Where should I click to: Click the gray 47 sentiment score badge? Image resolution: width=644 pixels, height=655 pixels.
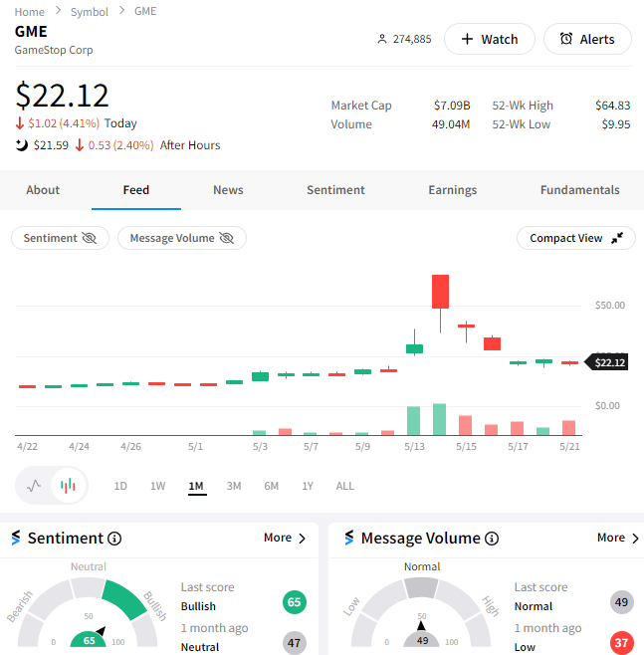coord(295,642)
